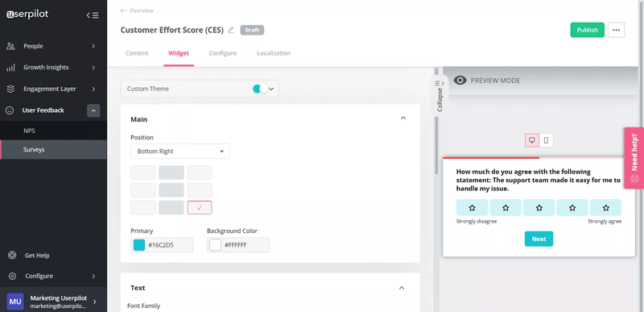
Task: Click the Engagement Layer stack icon
Action: point(11,89)
